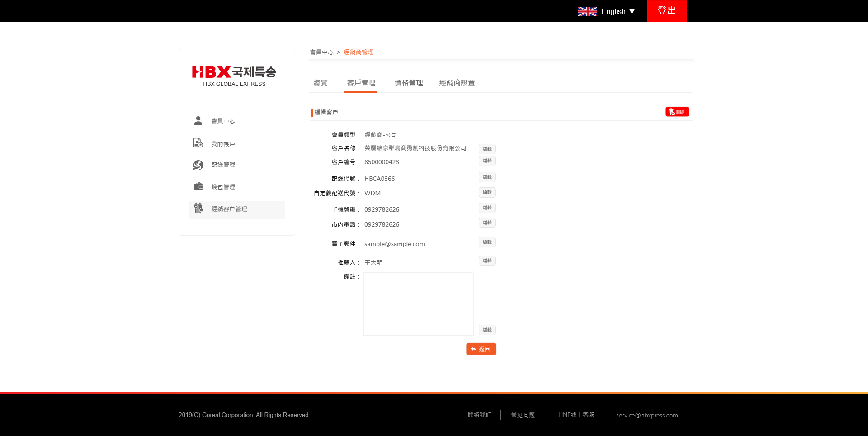Click the HBX Global Express logo
The image size is (868, 436).
pos(234,76)
